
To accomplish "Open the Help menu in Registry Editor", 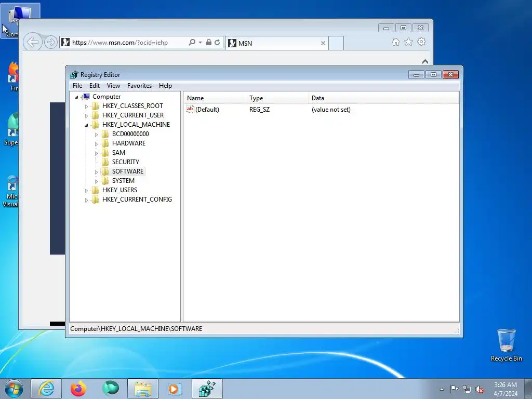I will tap(165, 86).
